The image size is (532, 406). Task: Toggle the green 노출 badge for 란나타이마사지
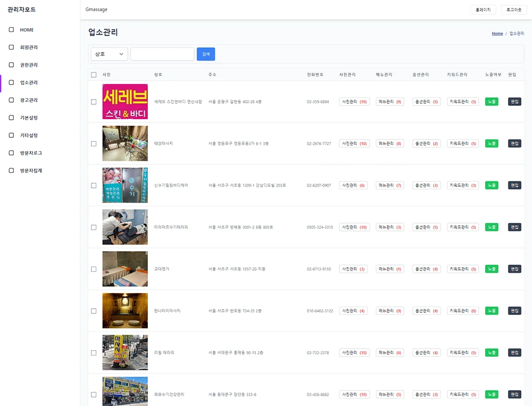click(x=492, y=311)
